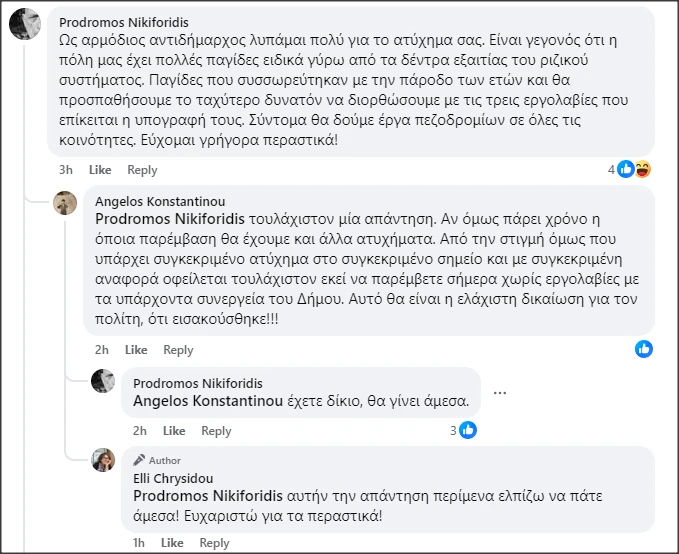Click the like reaction icon on first comment
This screenshot has height=554, width=679.
626,169
